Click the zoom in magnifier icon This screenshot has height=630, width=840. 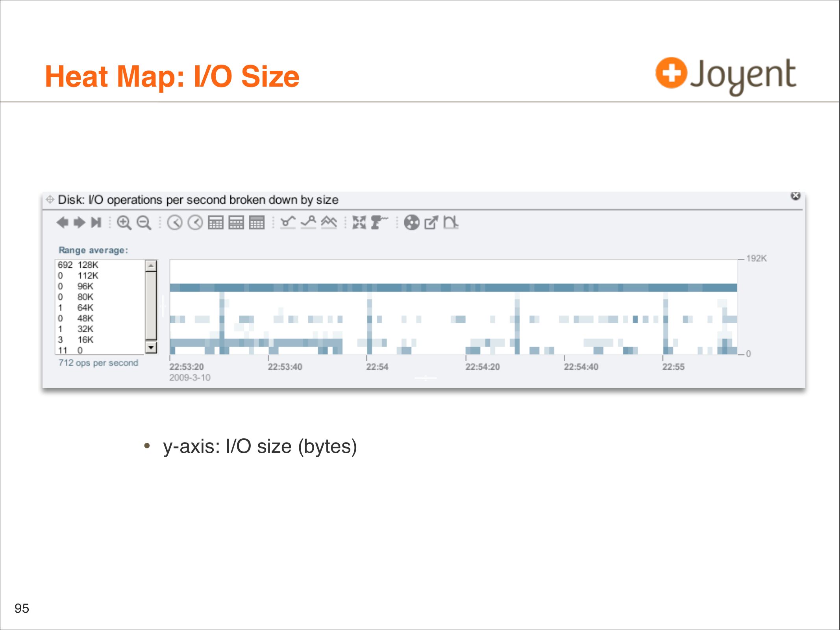pos(124,223)
